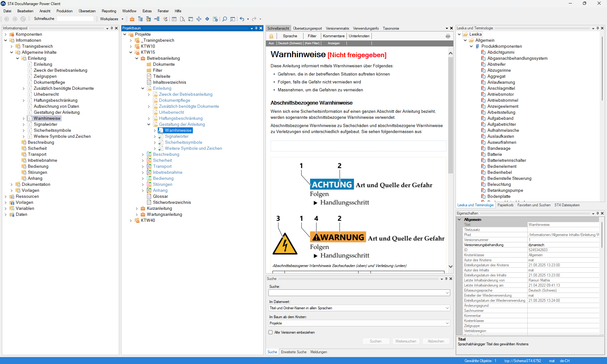
Task: Click the icon next to the Abdichtgummi lexicon entry
Action: coord(483,52)
